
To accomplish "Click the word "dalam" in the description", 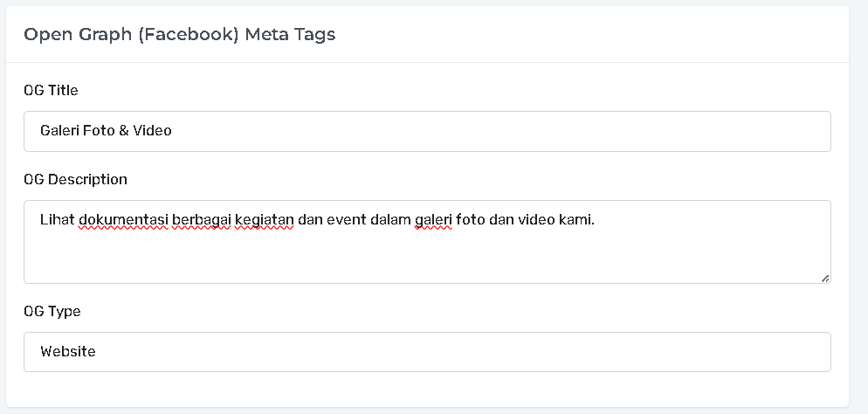I will [390, 219].
